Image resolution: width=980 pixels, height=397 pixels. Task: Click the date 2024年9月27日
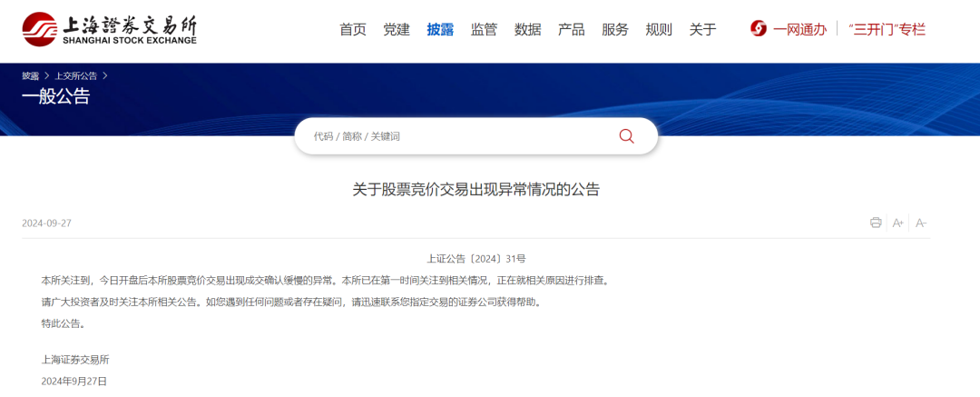[x=74, y=381]
